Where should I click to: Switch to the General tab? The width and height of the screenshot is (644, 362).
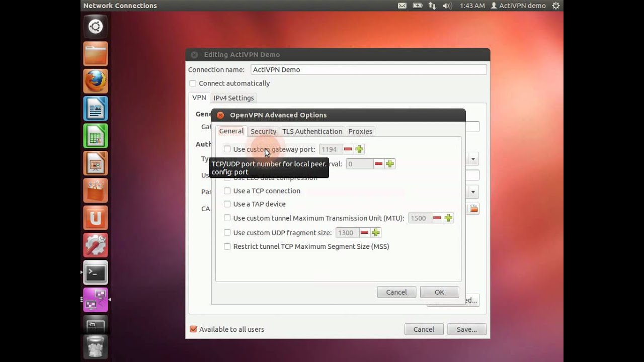[231, 131]
